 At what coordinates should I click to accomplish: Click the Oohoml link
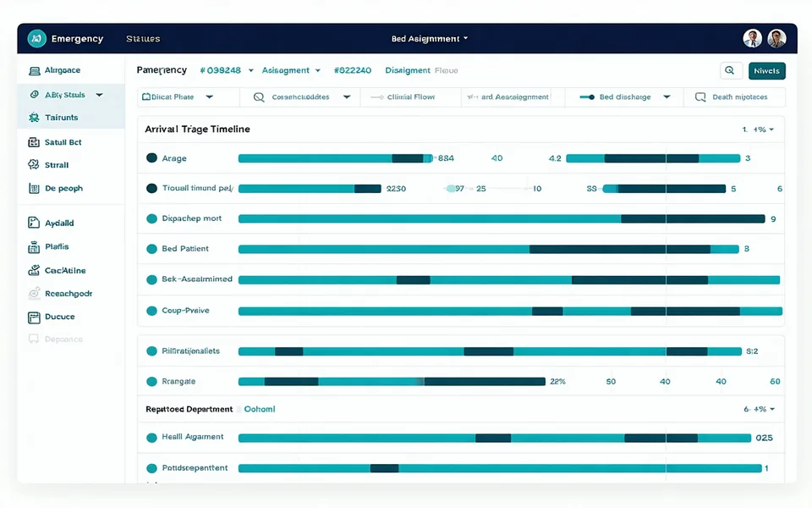tap(260, 409)
